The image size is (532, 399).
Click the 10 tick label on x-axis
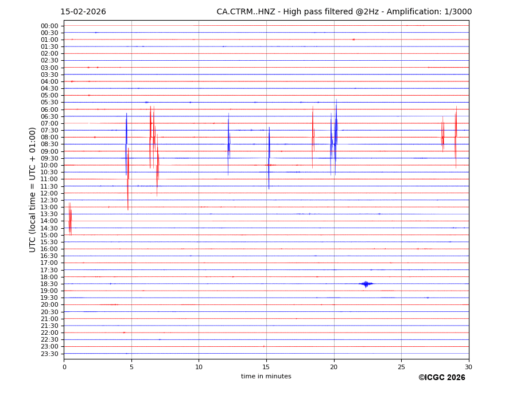pyautogui.click(x=199, y=367)
